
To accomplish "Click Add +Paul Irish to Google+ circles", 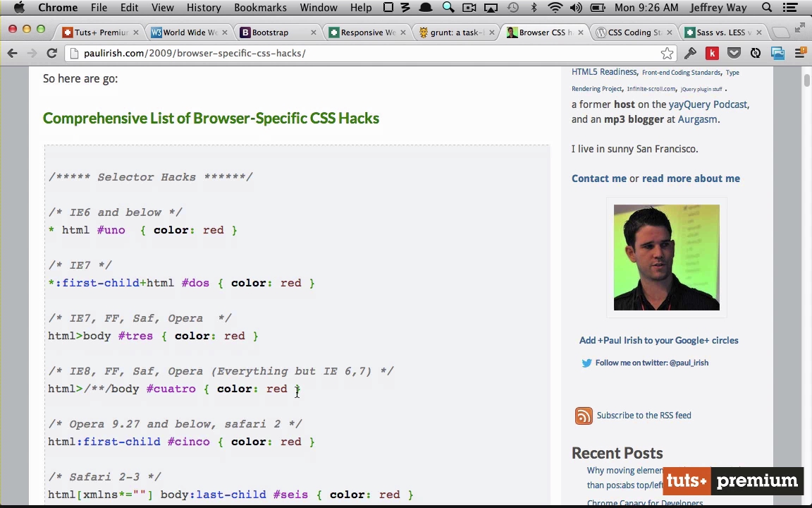I will (x=659, y=341).
